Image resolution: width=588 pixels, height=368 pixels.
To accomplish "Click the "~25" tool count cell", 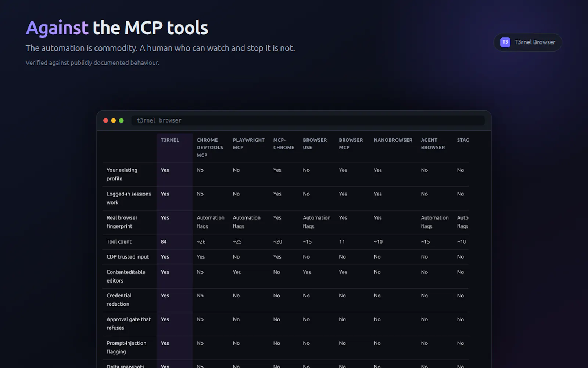I will pyautogui.click(x=237, y=242).
